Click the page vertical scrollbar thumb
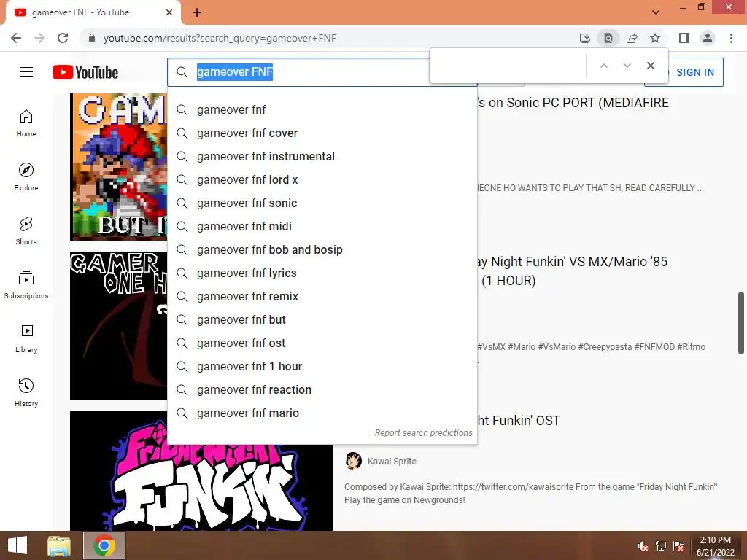The height and width of the screenshot is (560, 747). (x=741, y=323)
